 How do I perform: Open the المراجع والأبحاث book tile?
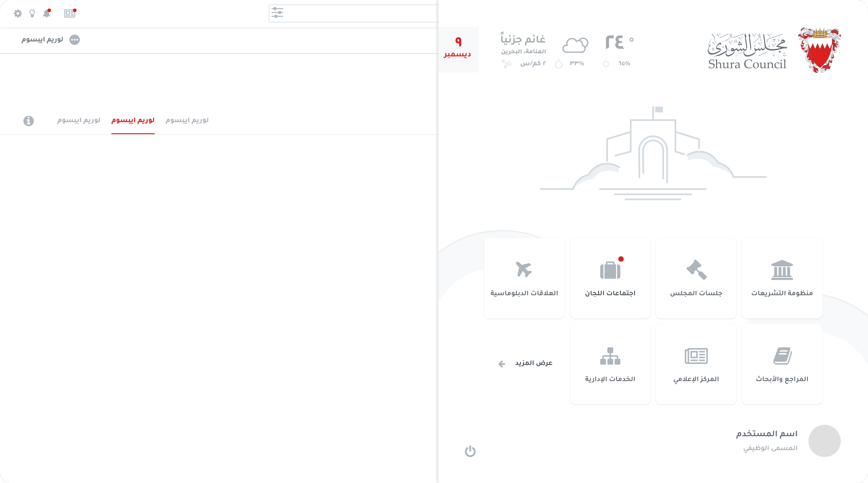(x=782, y=364)
